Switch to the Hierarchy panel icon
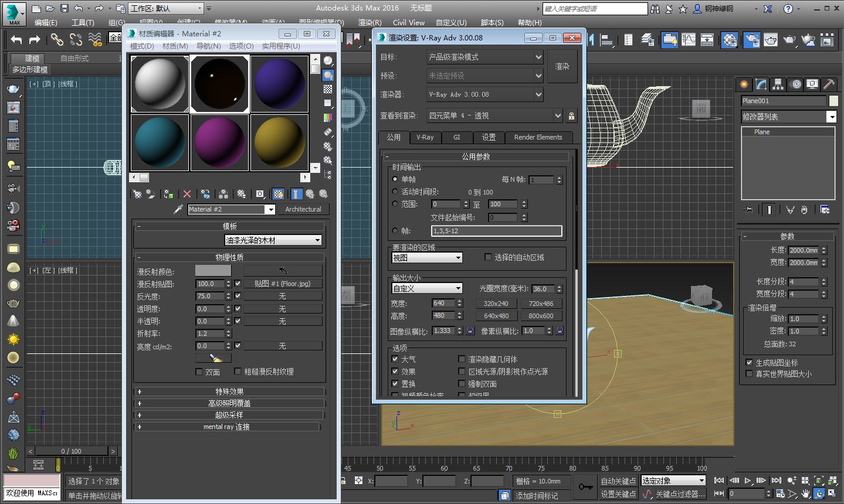 tap(778, 84)
